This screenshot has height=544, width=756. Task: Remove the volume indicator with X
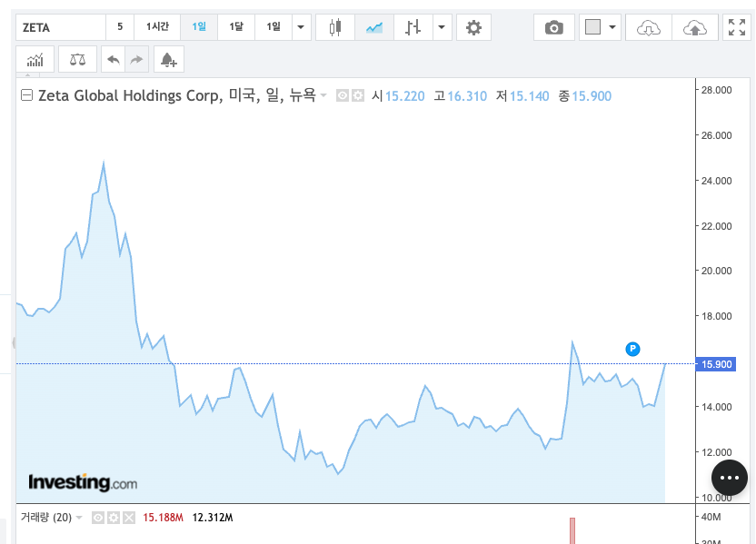point(129,518)
